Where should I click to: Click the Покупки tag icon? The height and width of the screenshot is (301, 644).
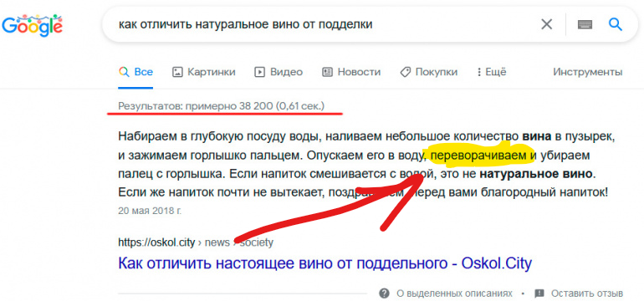pos(405,72)
